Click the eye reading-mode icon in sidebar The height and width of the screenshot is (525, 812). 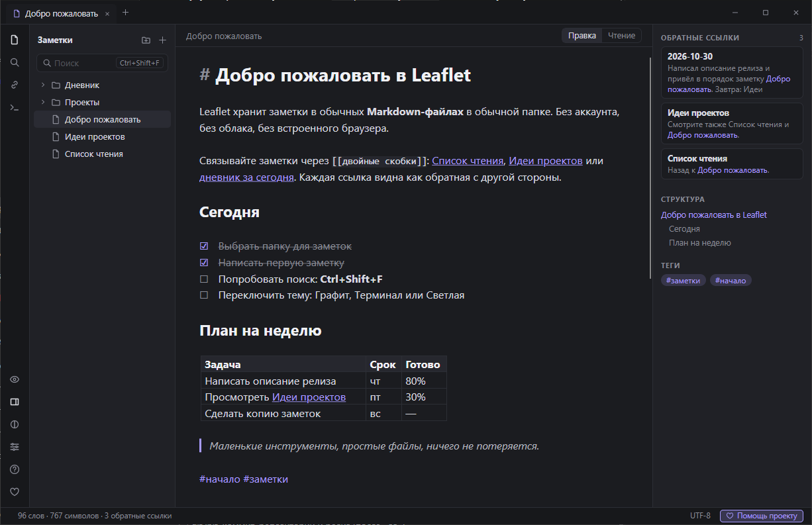15,379
